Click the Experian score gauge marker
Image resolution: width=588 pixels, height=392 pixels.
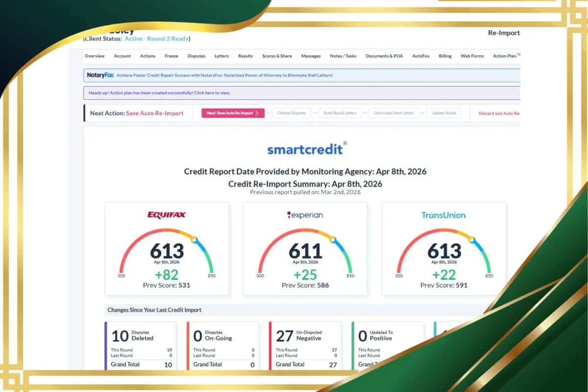[333, 240]
